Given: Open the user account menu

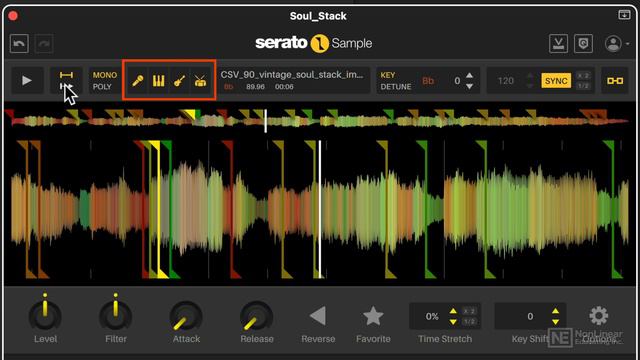Looking at the screenshot, I should click(x=616, y=44).
